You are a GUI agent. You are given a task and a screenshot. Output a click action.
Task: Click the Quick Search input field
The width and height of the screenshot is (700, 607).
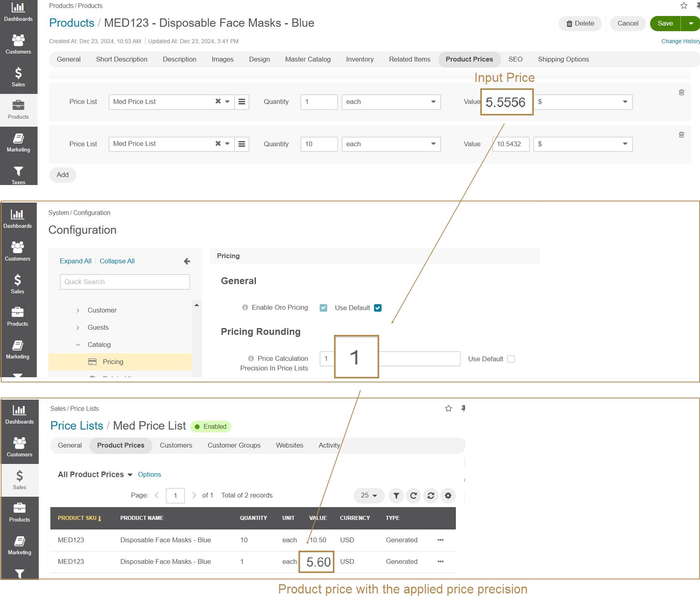pos(125,282)
